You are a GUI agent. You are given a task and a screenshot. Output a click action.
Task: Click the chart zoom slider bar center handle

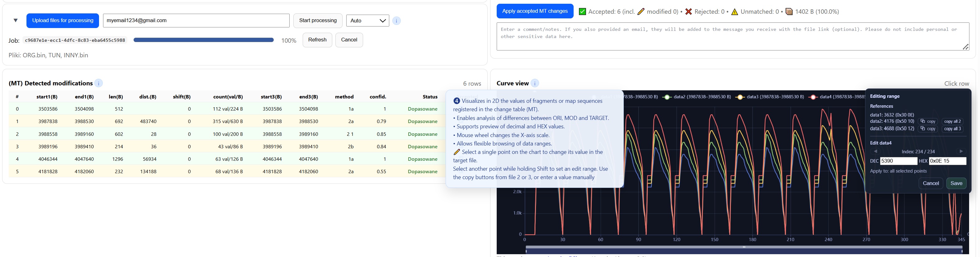pos(744,247)
